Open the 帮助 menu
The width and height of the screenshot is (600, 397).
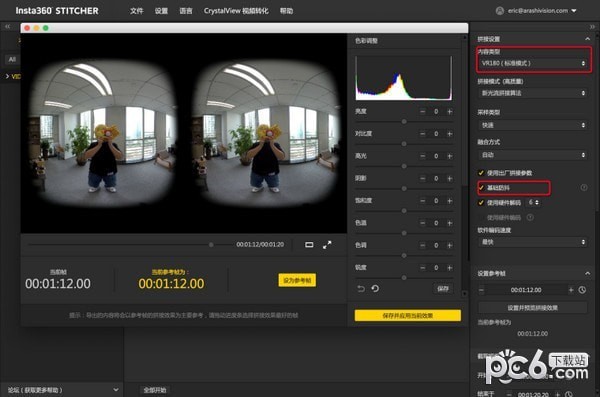[x=286, y=11]
